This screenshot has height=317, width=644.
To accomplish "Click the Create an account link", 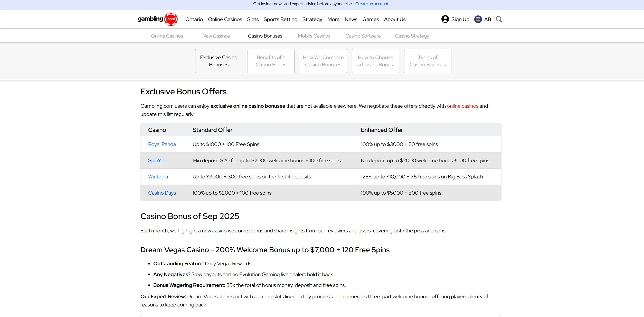I will pos(372,4).
